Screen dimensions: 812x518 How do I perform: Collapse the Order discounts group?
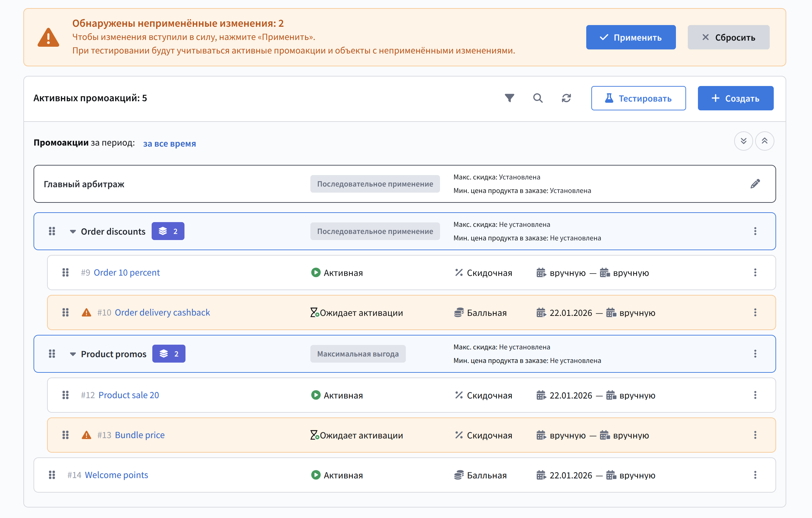(x=73, y=232)
